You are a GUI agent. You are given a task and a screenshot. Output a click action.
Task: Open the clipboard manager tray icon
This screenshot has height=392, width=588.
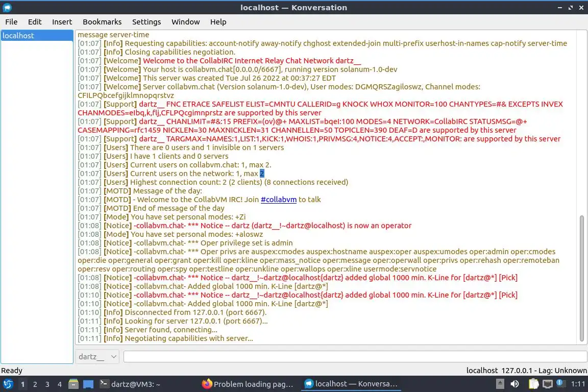(533, 384)
